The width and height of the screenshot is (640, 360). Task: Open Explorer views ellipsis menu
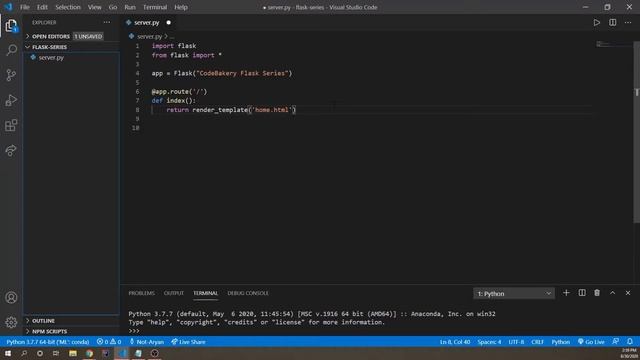point(107,22)
